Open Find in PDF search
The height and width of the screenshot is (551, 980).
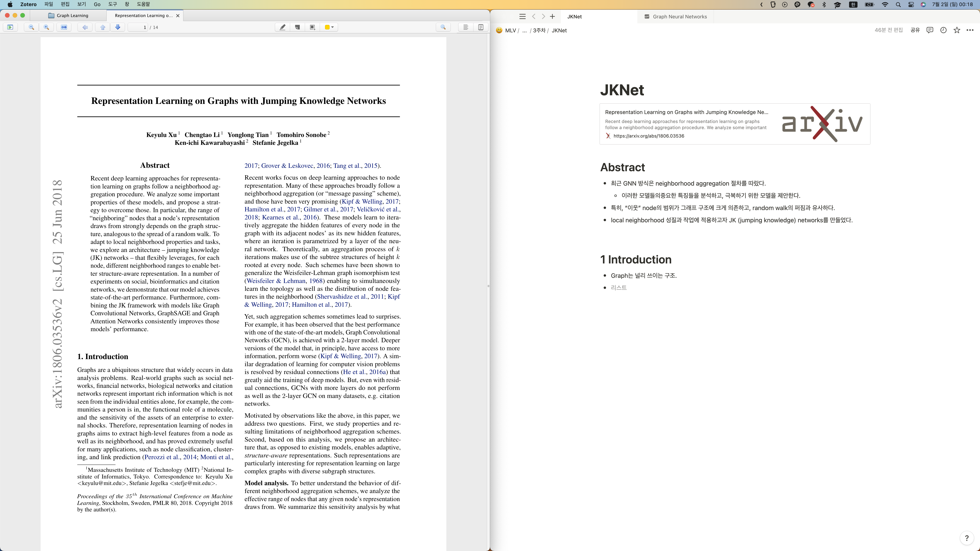point(443,27)
